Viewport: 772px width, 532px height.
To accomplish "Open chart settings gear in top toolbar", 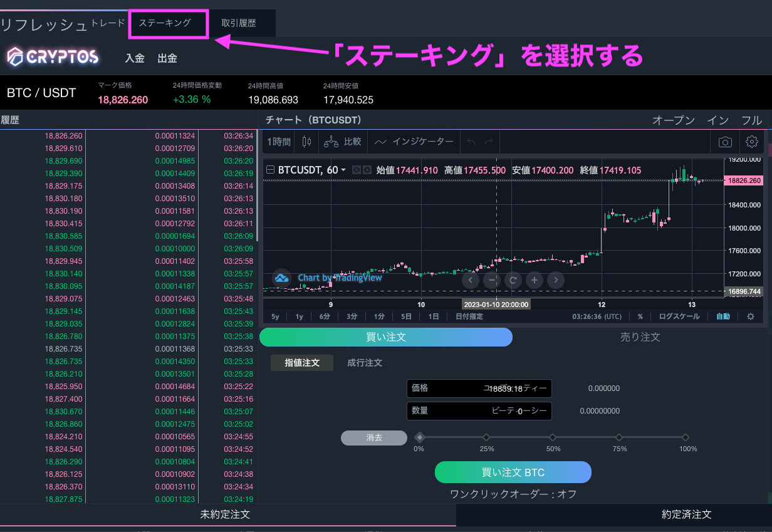I will (752, 142).
